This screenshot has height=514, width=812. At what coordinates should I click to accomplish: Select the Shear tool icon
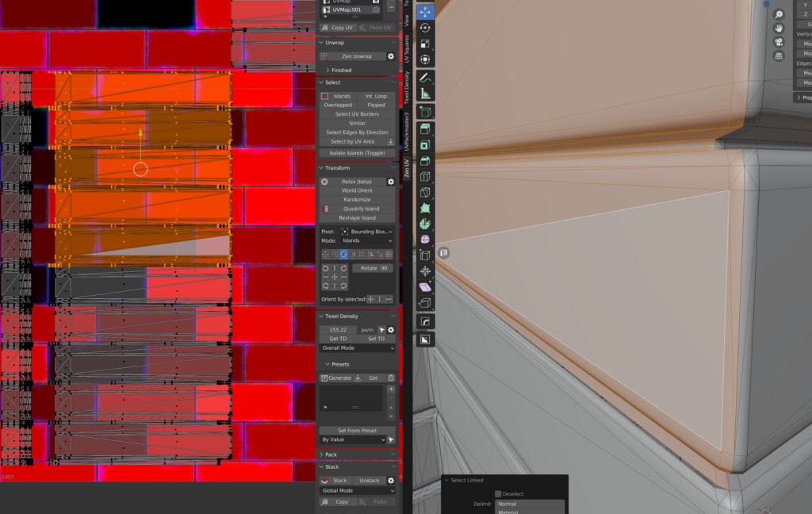(x=425, y=287)
